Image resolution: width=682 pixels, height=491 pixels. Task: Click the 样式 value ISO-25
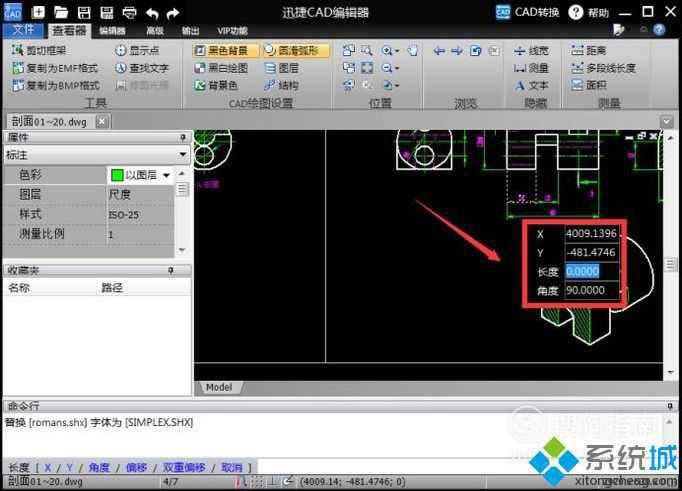coord(140,214)
